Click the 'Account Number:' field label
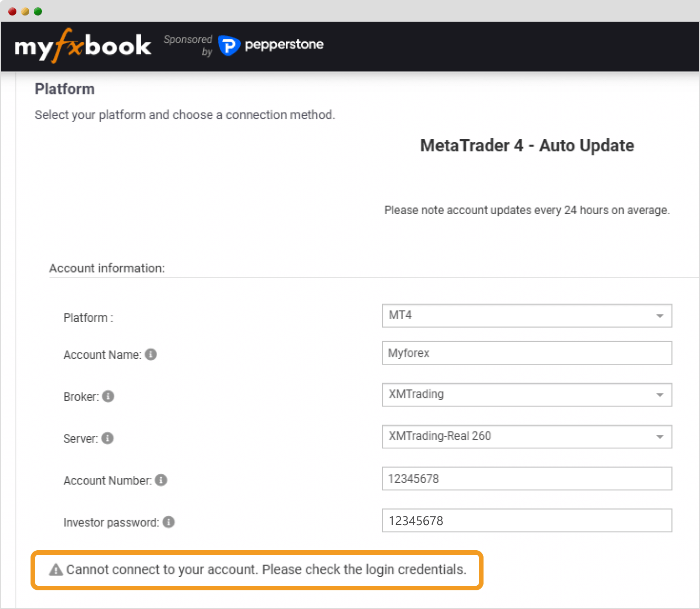This screenshot has height=609, width=700. click(x=108, y=480)
